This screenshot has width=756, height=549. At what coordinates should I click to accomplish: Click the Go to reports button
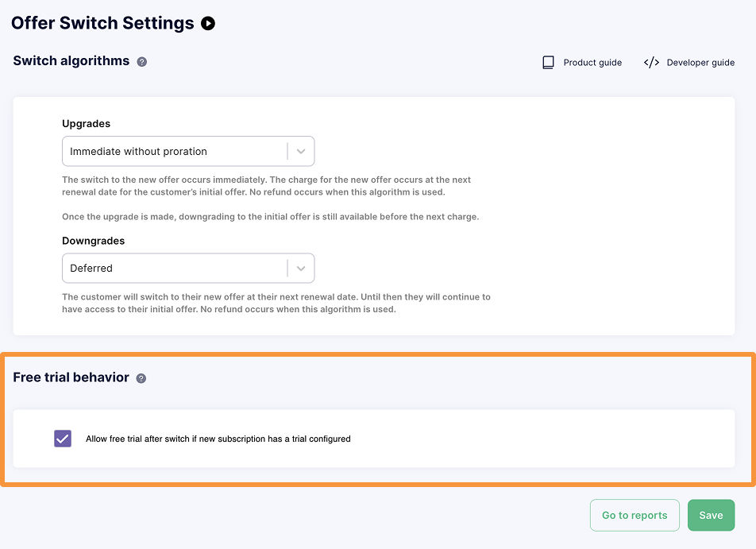[x=634, y=515]
